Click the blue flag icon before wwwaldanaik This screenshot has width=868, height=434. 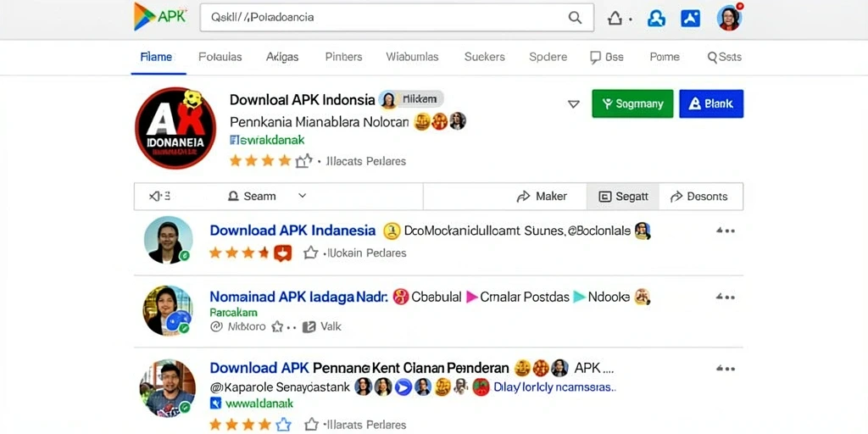216,403
